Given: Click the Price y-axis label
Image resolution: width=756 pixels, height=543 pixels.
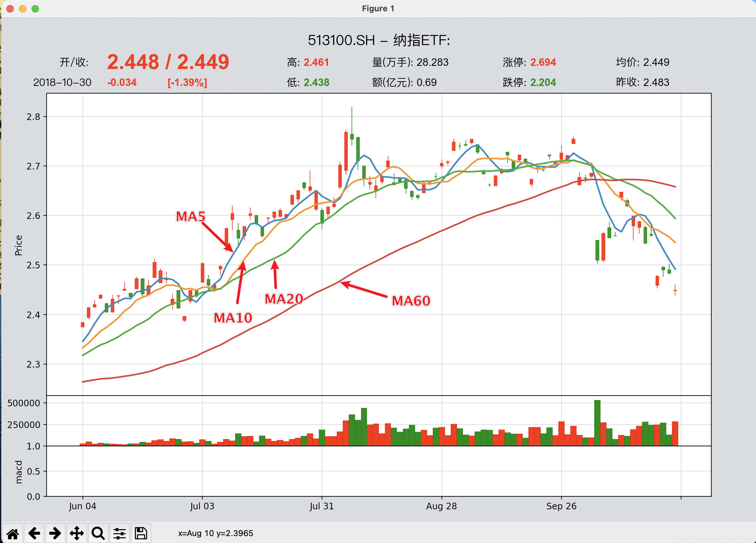Looking at the screenshot, I should click(19, 245).
